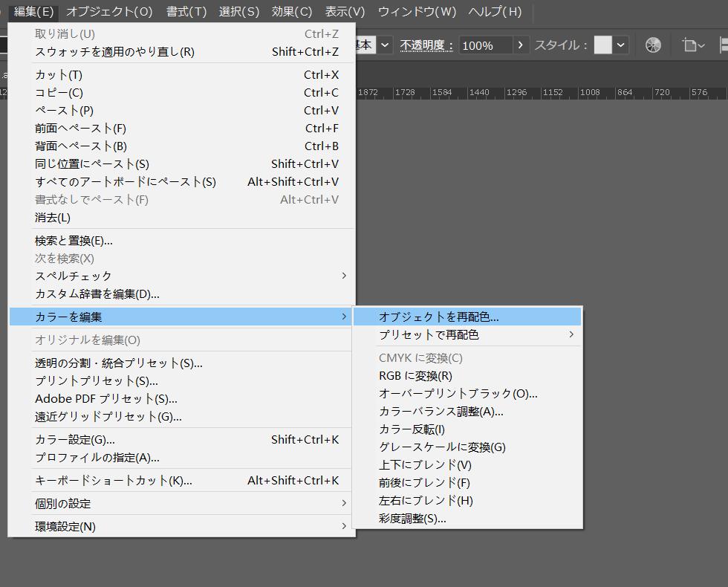The height and width of the screenshot is (587, 728).
Task: Choose 前後にブレンド(F)
Action: click(x=467, y=483)
